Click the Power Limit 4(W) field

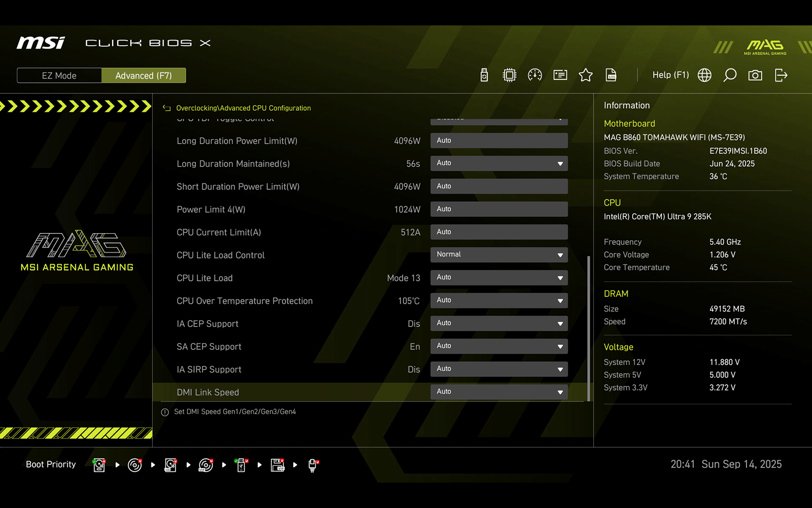pos(499,209)
